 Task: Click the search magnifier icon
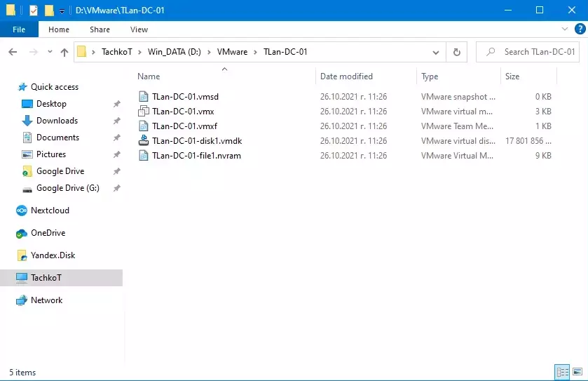pos(490,52)
